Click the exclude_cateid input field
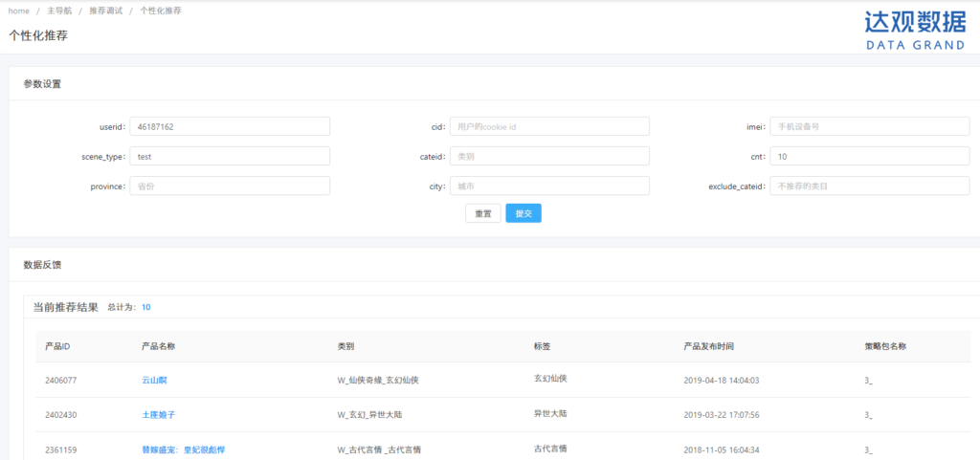Image resolution: width=980 pixels, height=460 pixels. pos(869,186)
